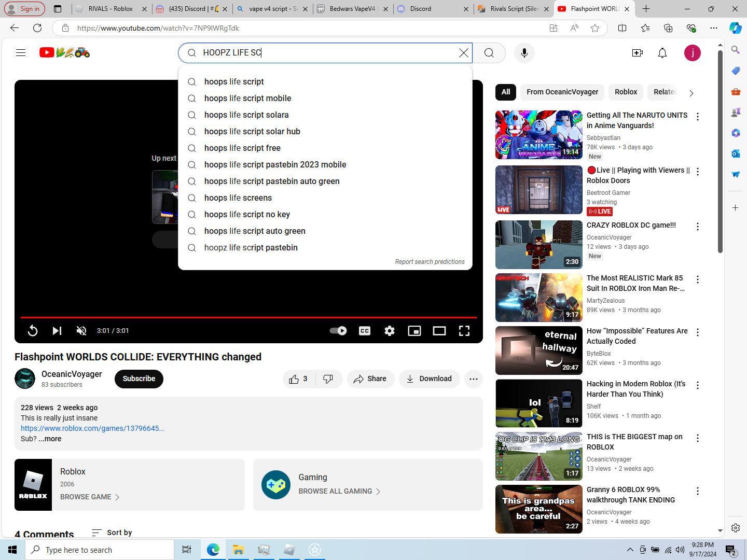
Task: Dislike the Flashpoint video
Action: point(328,379)
